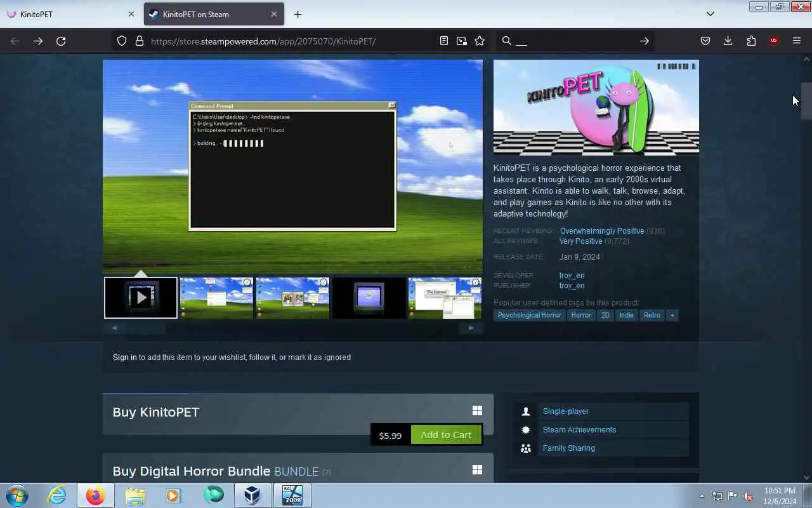812x508 pixels.
Task: Open VirtualBox from the taskbar
Action: [x=252, y=495]
